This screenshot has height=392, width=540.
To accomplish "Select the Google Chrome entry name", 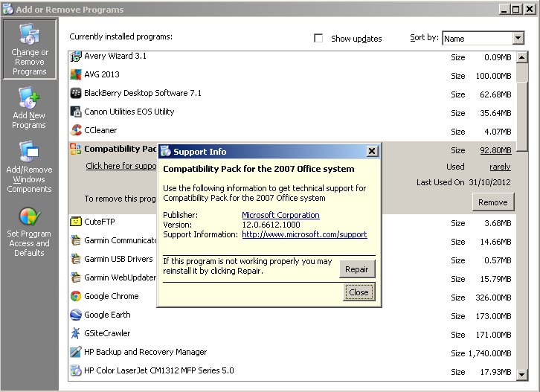I will click(x=112, y=296).
